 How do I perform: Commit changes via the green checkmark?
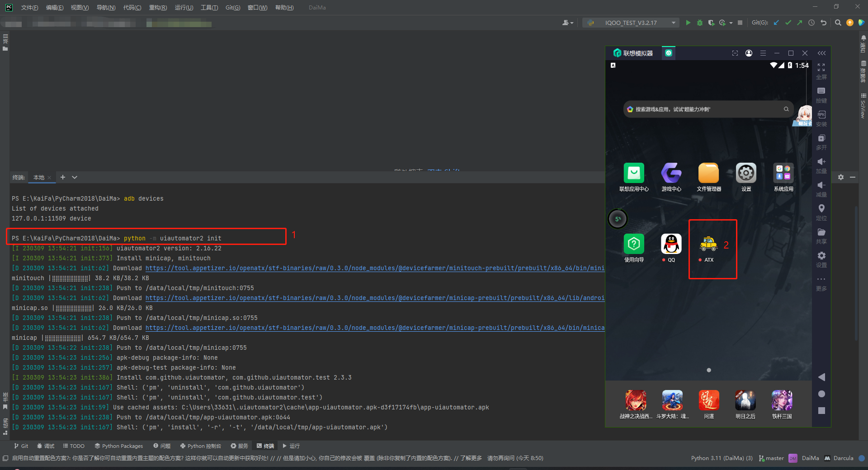[788, 23]
